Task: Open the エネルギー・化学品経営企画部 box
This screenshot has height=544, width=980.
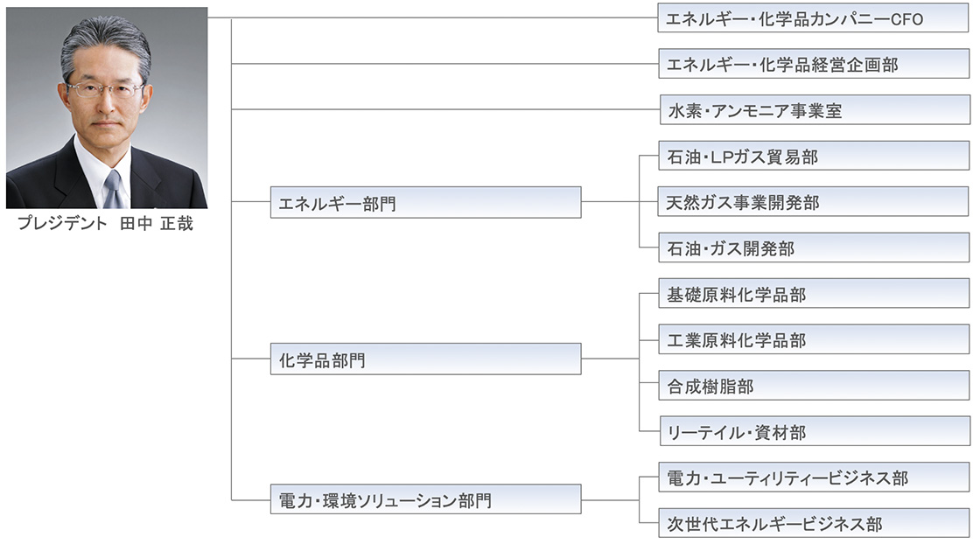Action: pyautogui.click(x=814, y=64)
